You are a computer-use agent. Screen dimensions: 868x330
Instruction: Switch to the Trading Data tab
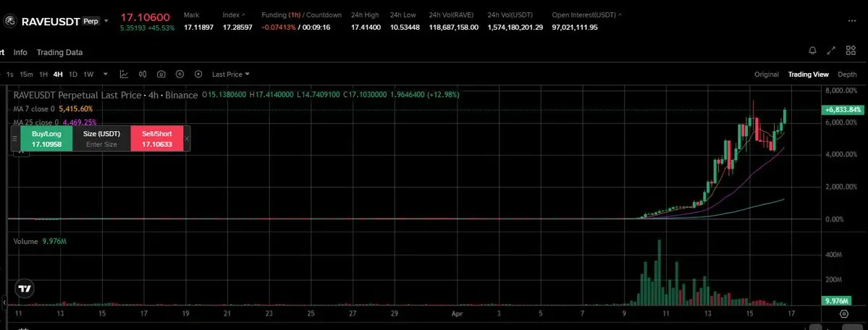pos(60,52)
